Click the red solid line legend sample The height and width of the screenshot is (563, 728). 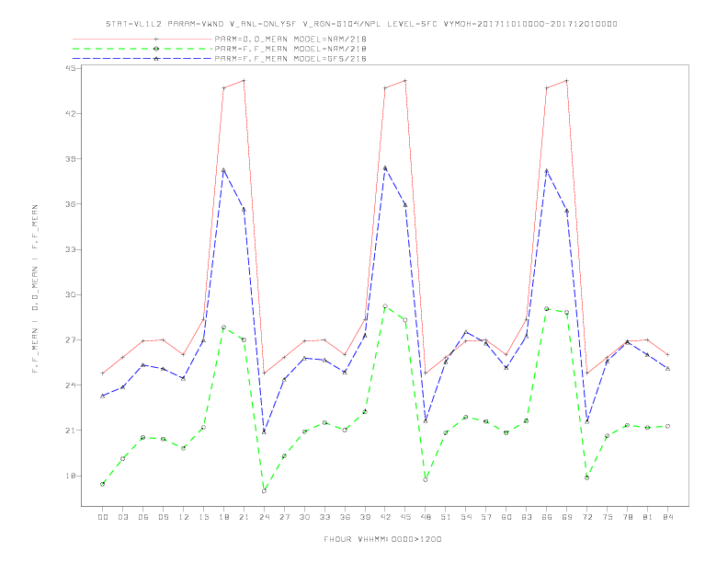pos(142,39)
